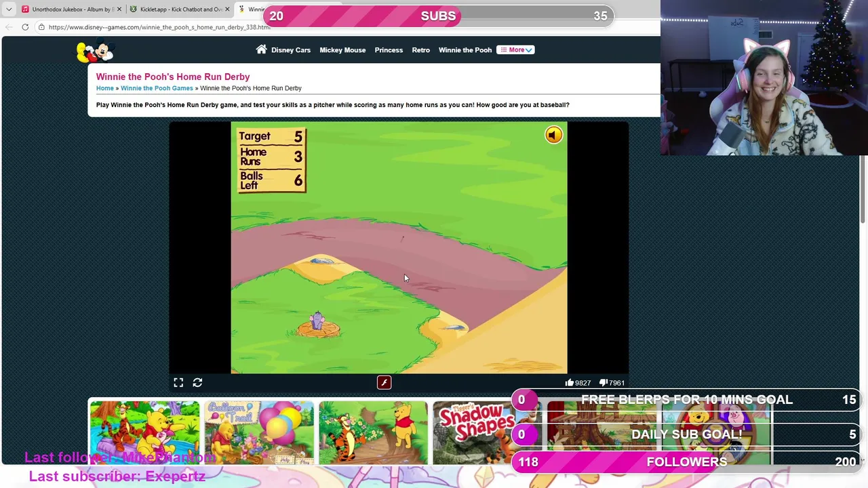Dislike the game with thumbs-down 7961

click(x=612, y=383)
